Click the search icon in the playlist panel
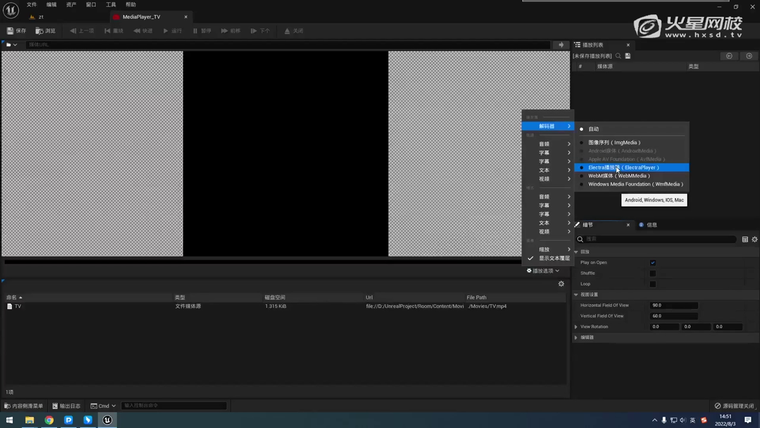This screenshot has width=760, height=428. click(x=618, y=56)
